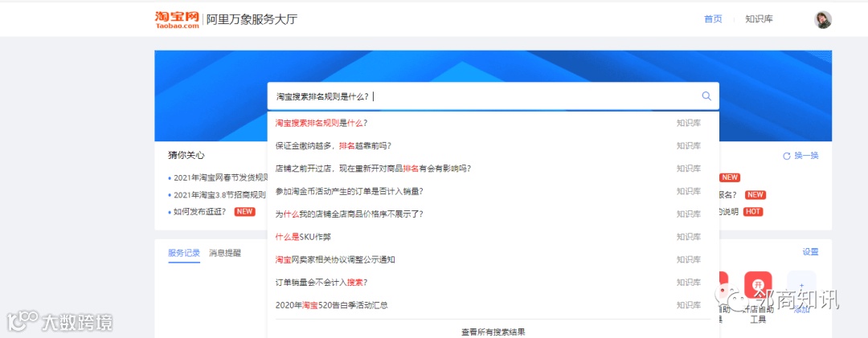The height and width of the screenshot is (338, 868).
Task: Open the red 开 shop self-service tool icon
Action: (x=758, y=285)
